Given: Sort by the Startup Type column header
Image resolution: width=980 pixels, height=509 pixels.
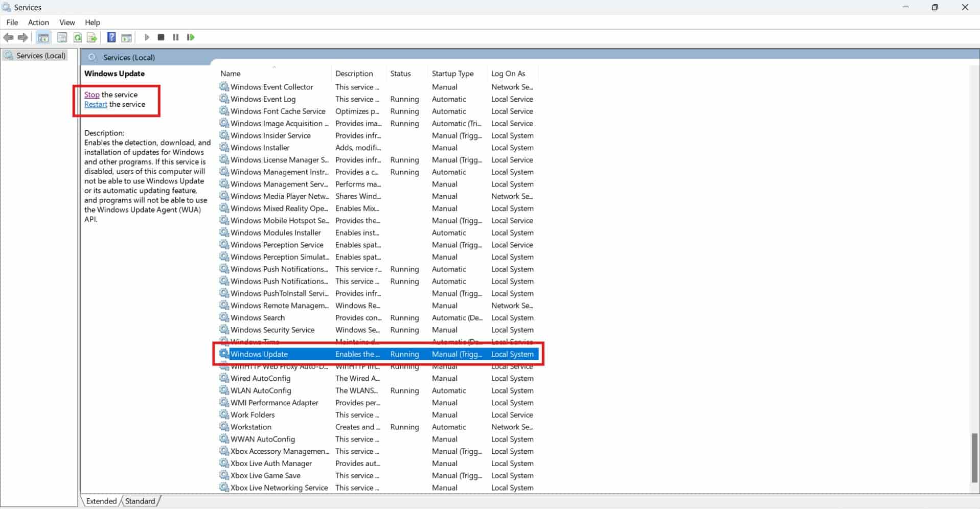Looking at the screenshot, I should (457, 74).
